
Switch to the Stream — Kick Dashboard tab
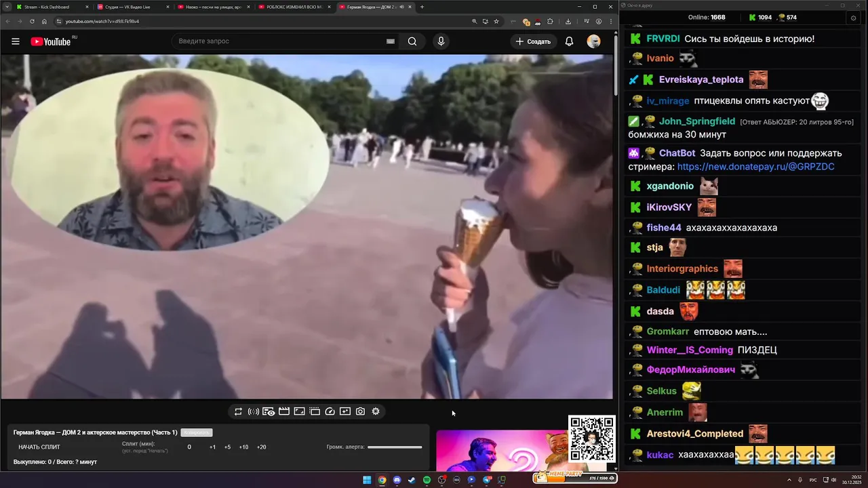coord(52,7)
